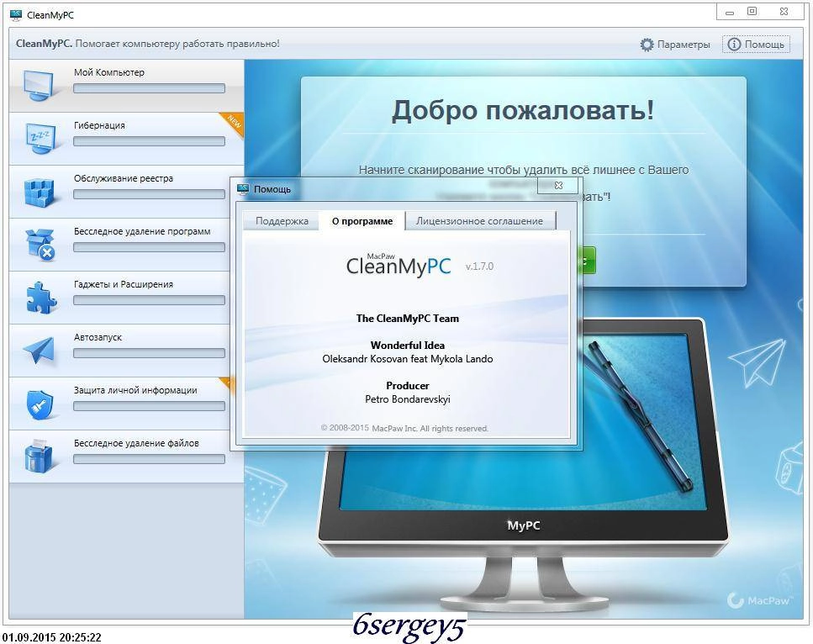Click the uninstaller box icon
The width and height of the screenshot is (813, 644).
click(40, 244)
